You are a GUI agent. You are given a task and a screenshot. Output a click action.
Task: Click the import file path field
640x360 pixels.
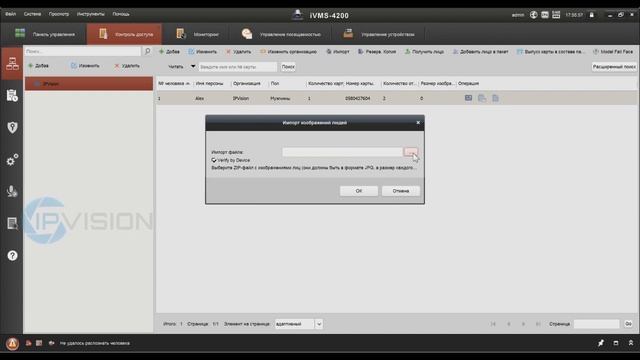pos(342,152)
